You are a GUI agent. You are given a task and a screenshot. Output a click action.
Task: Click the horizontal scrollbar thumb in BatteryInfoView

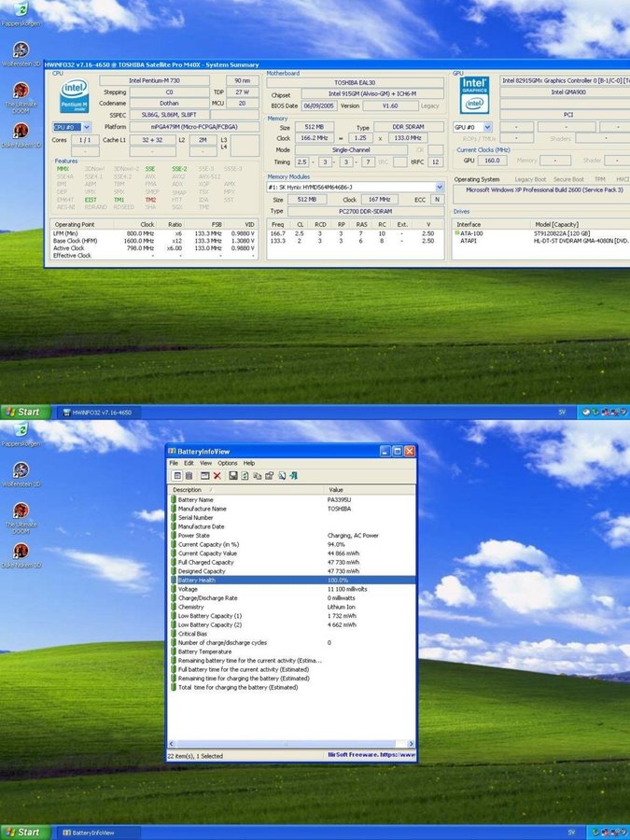point(285,744)
